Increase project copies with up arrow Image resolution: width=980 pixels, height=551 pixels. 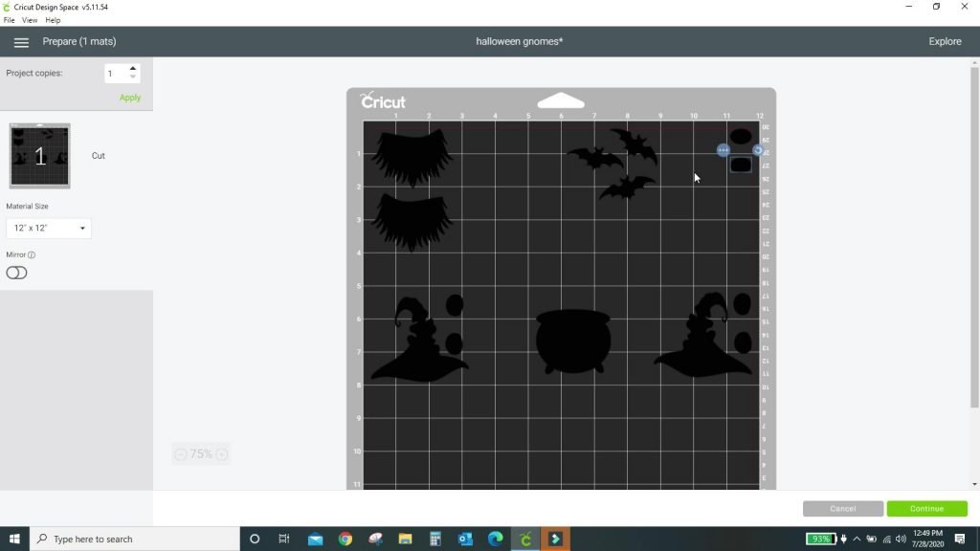132,69
